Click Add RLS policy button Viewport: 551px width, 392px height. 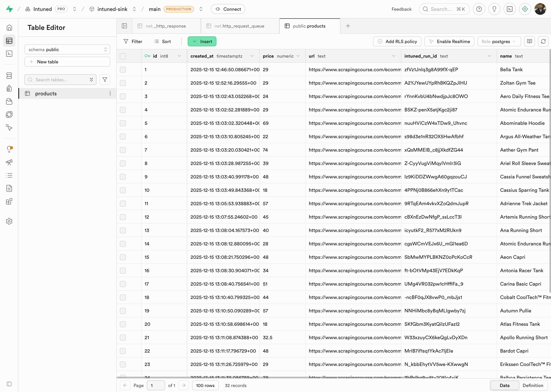coord(397,41)
